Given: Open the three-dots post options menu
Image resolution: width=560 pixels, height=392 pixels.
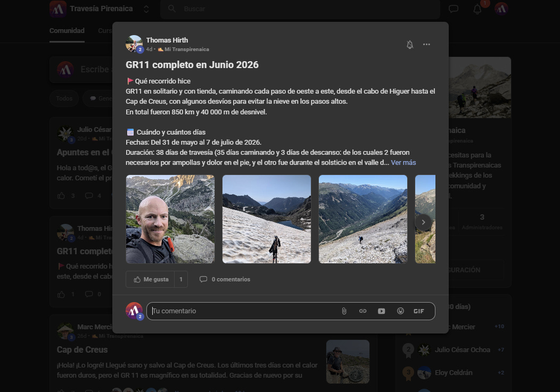Looking at the screenshot, I should (x=426, y=45).
